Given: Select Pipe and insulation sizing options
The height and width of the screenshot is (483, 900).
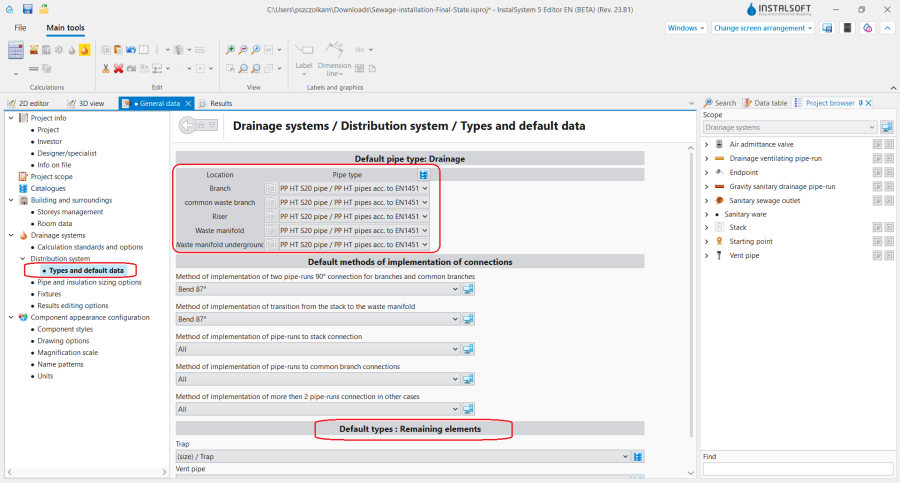Looking at the screenshot, I should (90, 282).
